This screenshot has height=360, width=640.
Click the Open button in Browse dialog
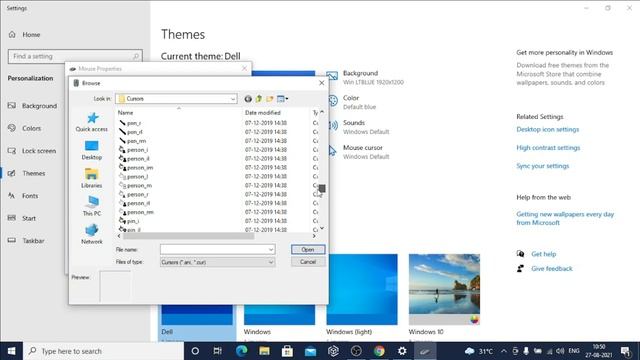point(308,249)
